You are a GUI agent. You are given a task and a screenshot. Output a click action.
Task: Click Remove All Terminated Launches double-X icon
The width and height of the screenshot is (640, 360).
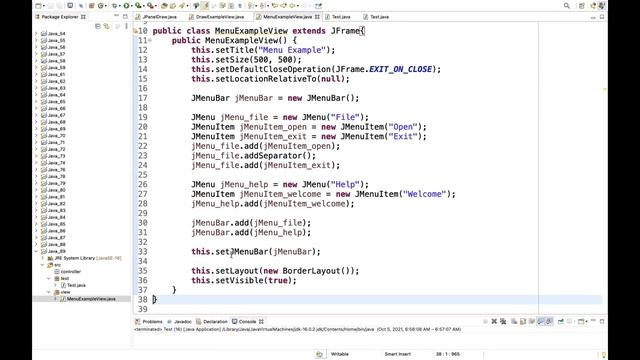[x=503, y=322]
